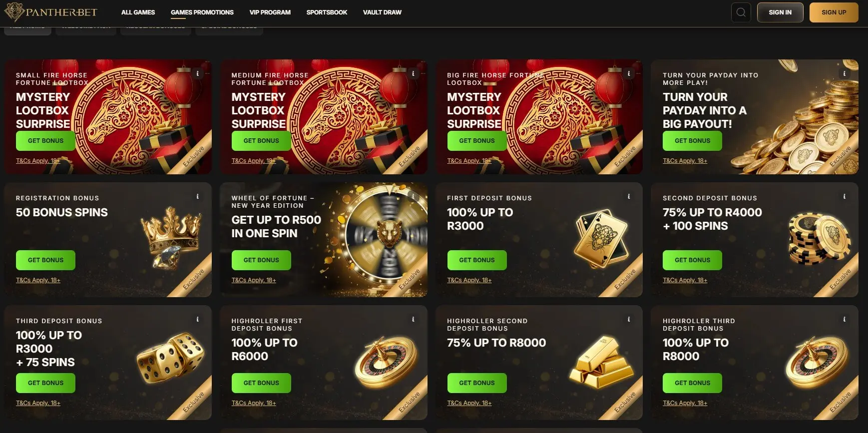The image size is (868, 433).
Task: Open T&Cs link on Highroller Third Deposit card
Action: coord(685,403)
